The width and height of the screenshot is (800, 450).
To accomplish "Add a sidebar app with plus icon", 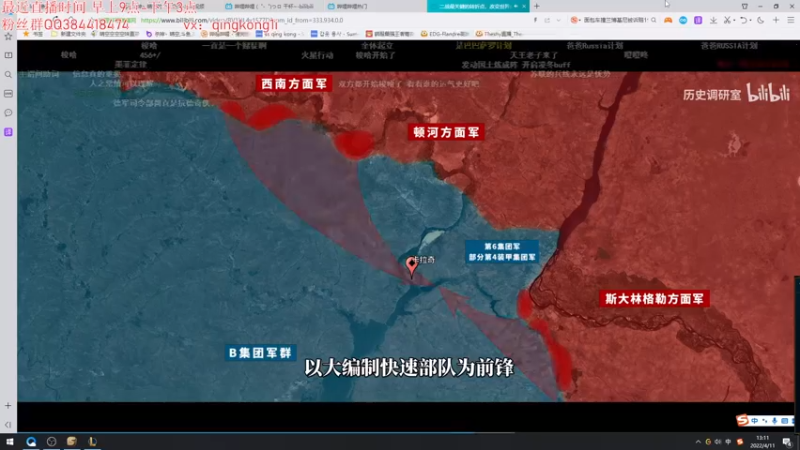I will [8, 406].
